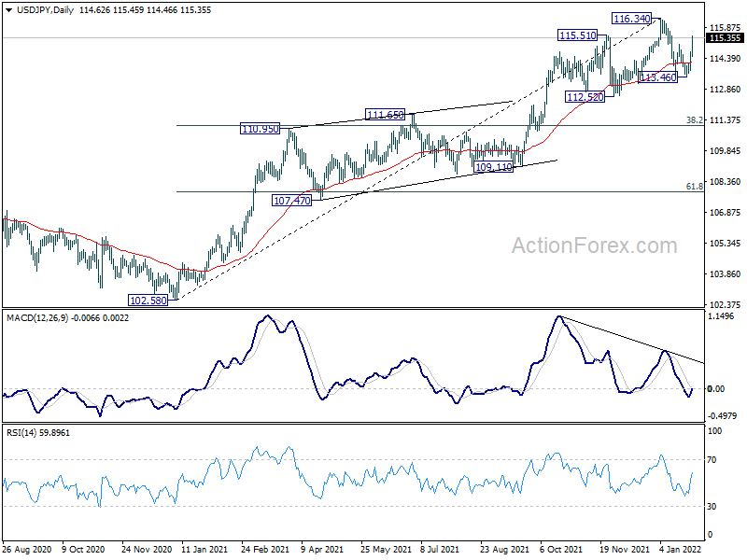
Task: Select the 109.110 price label
Action: 494,167
